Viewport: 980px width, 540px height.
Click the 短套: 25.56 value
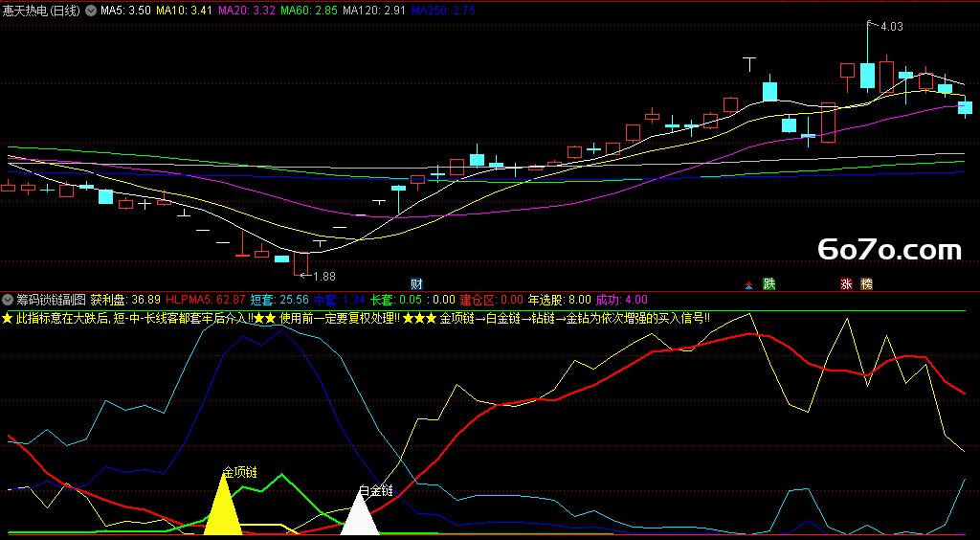point(279,300)
